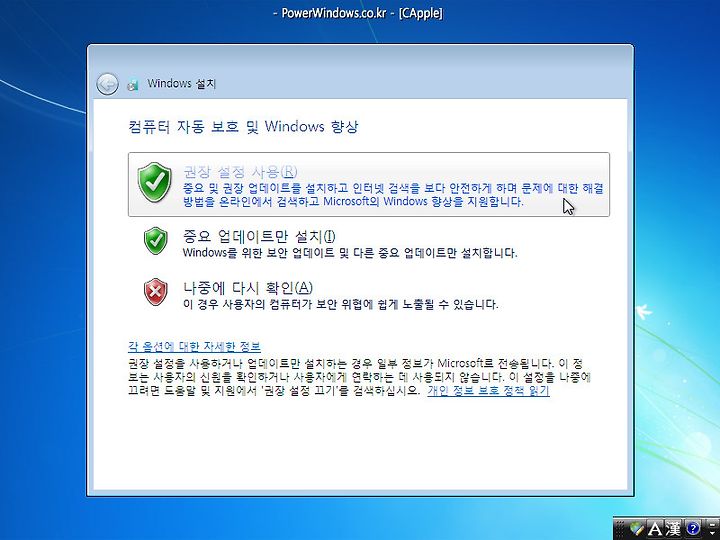Screen dimensions: 720x540
Task: Click the language bar drag handle
Action: click(620, 529)
